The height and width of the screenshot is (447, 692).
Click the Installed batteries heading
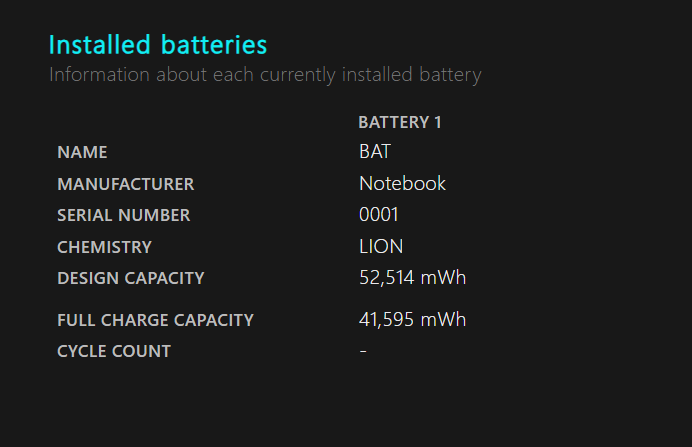click(x=158, y=45)
